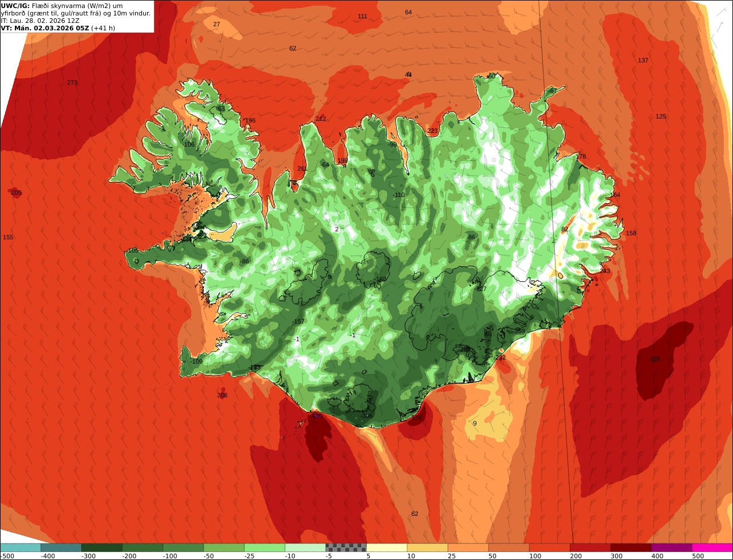This screenshot has height=560, width=733.
Task: Click the yellow-orange swatch between 10 and 25
Action: pos(427,547)
